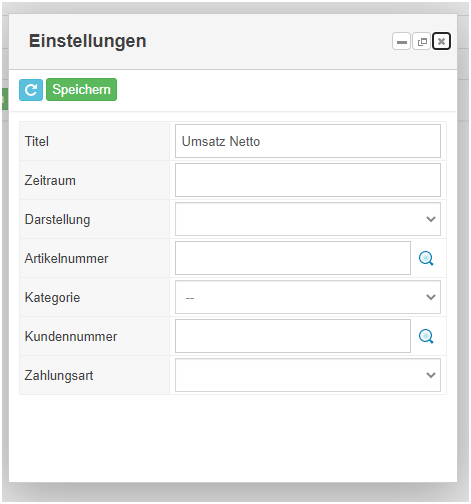471x504 pixels.
Task: Click the Kundennummer text field
Action: pyautogui.click(x=293, y=336)
